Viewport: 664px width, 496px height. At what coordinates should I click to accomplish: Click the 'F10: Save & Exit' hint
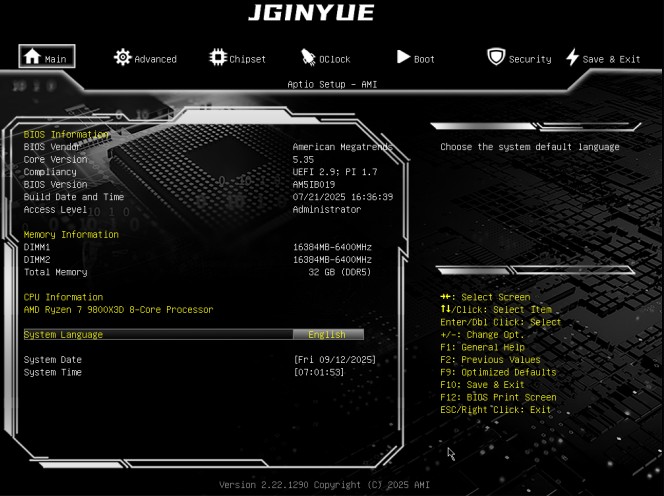pyautogui.click(x=482, y=385)
